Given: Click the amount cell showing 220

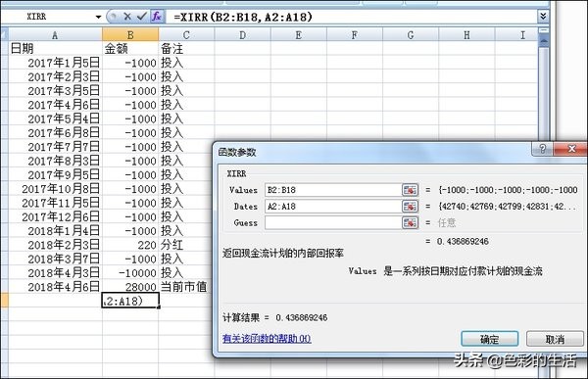Looking at the screenshot, I should tap(130, 245).
